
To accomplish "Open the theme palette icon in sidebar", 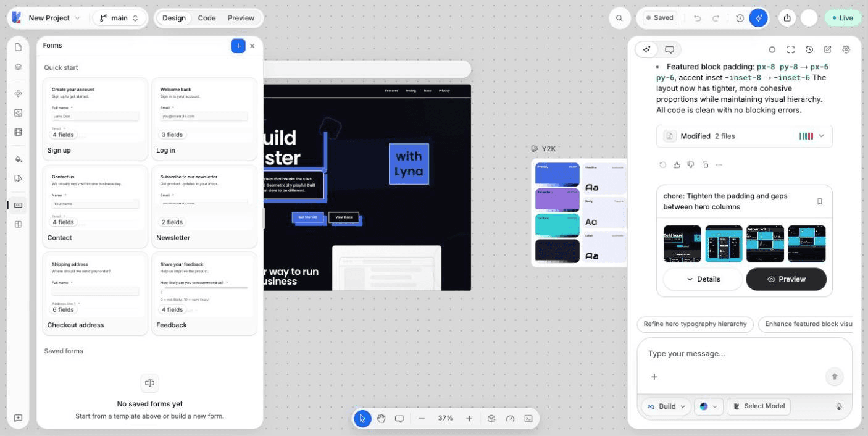I will coord(18,178).
